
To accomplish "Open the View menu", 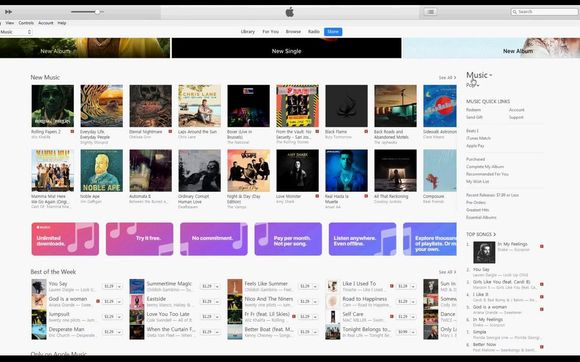I will [10, 23].
